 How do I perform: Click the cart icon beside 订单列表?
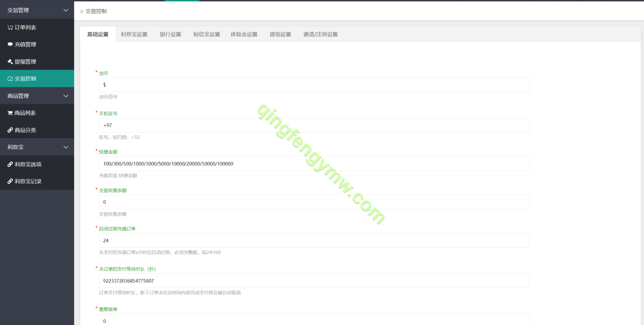10,28
